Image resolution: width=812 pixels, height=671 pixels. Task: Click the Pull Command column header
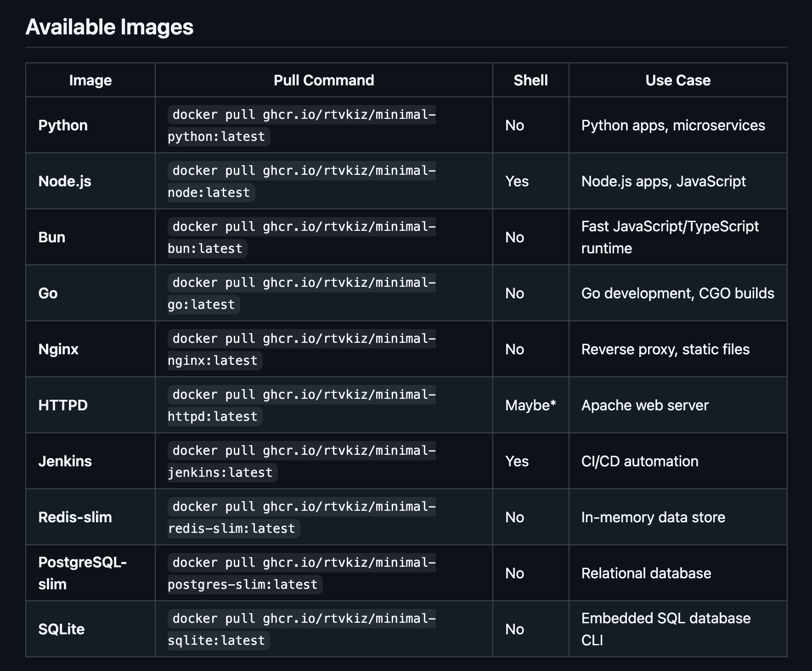point(324,80)
